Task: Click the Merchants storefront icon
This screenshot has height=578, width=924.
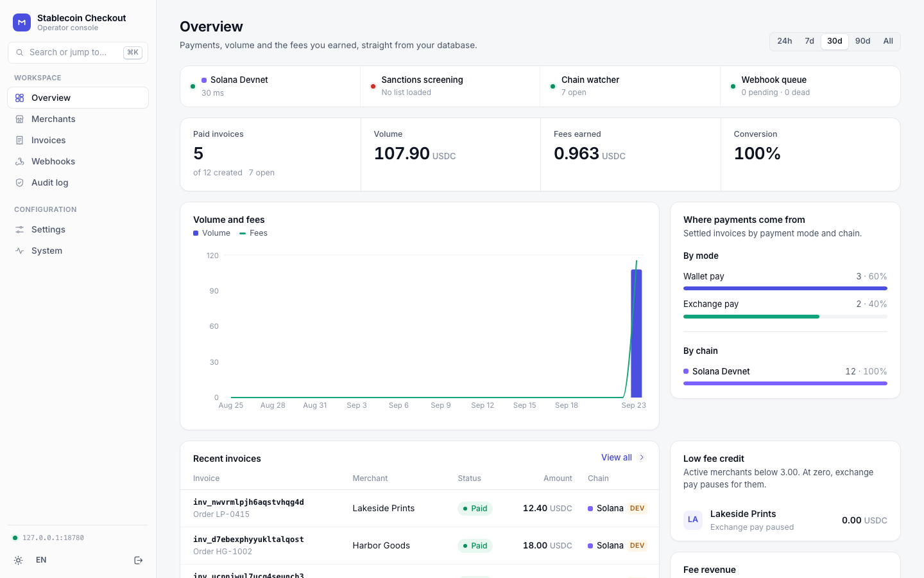Action: point(20,119)
